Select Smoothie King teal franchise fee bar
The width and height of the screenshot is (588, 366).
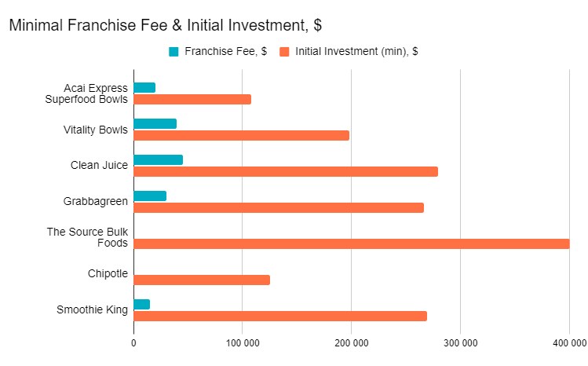point(142,305)
